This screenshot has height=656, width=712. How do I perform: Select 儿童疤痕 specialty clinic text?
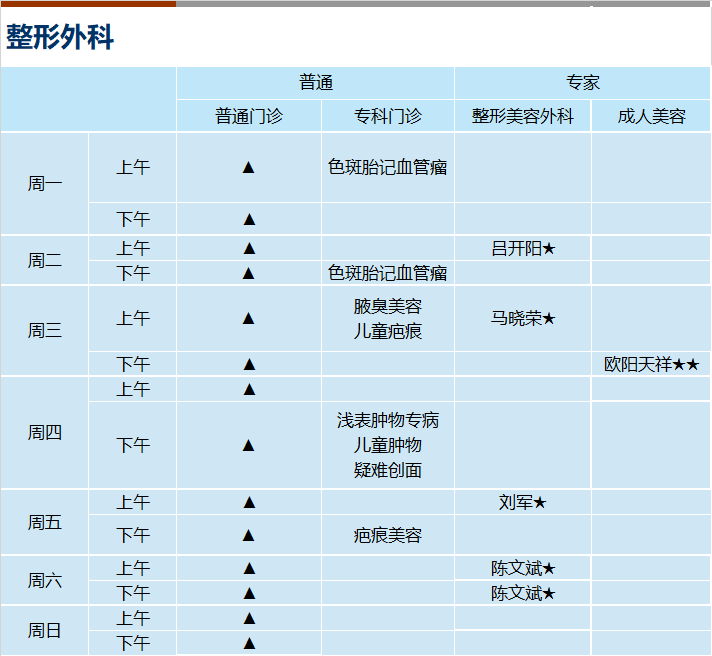tap(388, 331)
